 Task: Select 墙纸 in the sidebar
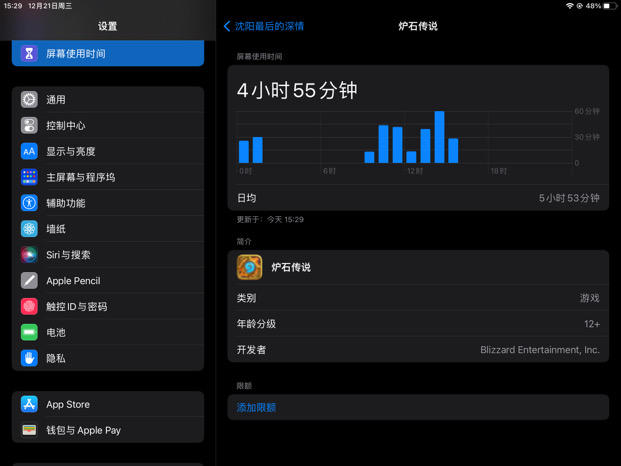click(x=108, y=229)
